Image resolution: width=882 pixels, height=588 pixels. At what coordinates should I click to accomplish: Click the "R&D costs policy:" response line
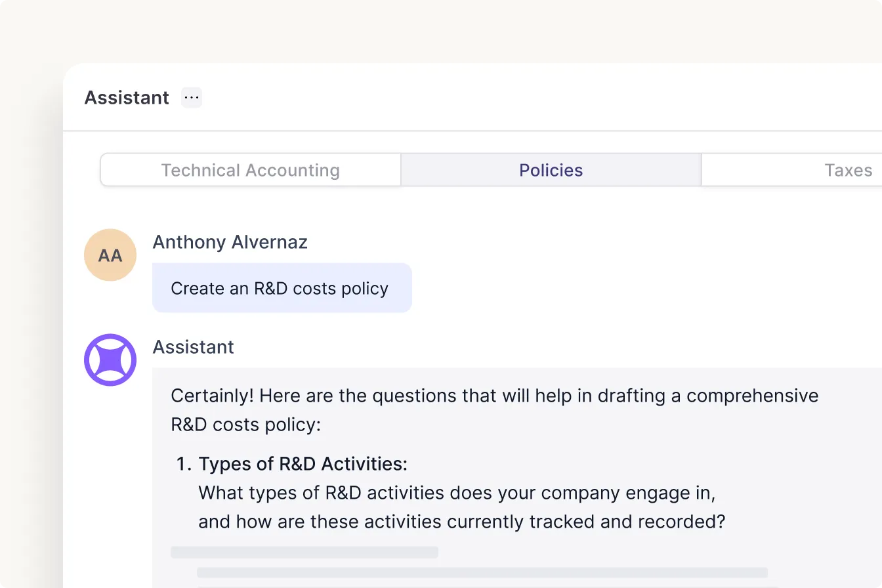click(x=245, y=425)
